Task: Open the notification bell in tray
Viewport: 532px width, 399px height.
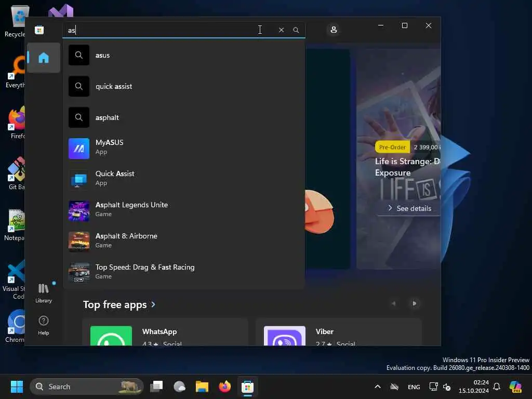Action: [x=497, y=387]
